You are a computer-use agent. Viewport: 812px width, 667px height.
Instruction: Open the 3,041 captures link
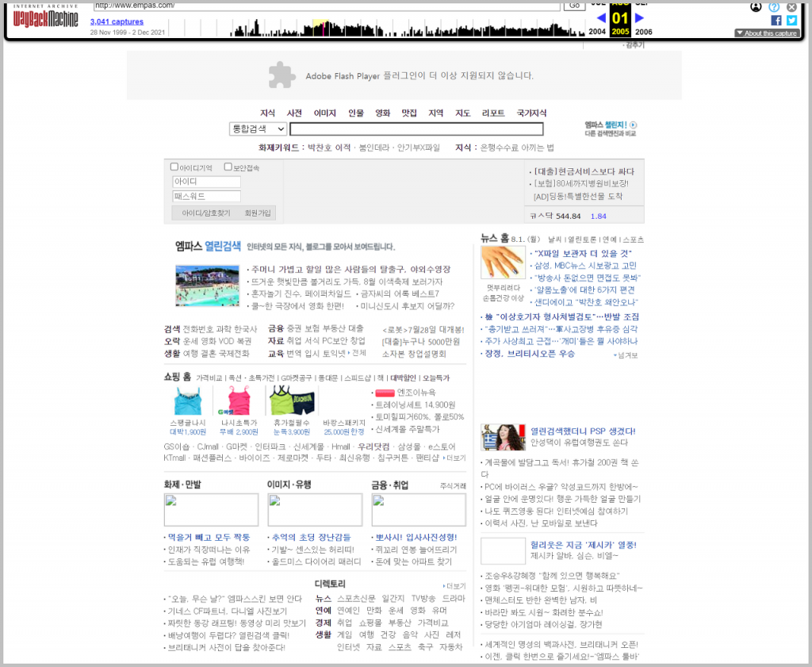(x=117, y=21)
